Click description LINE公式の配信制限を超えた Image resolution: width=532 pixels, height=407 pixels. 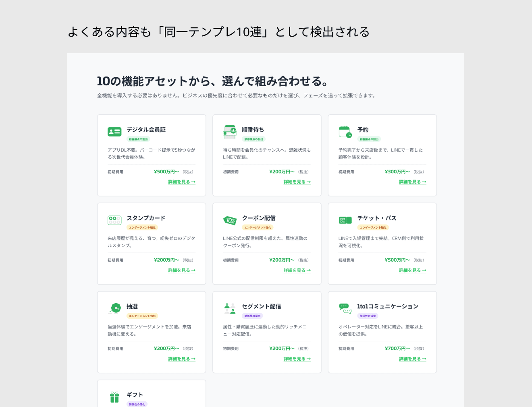pyautogui.click(x=265, y=242)
